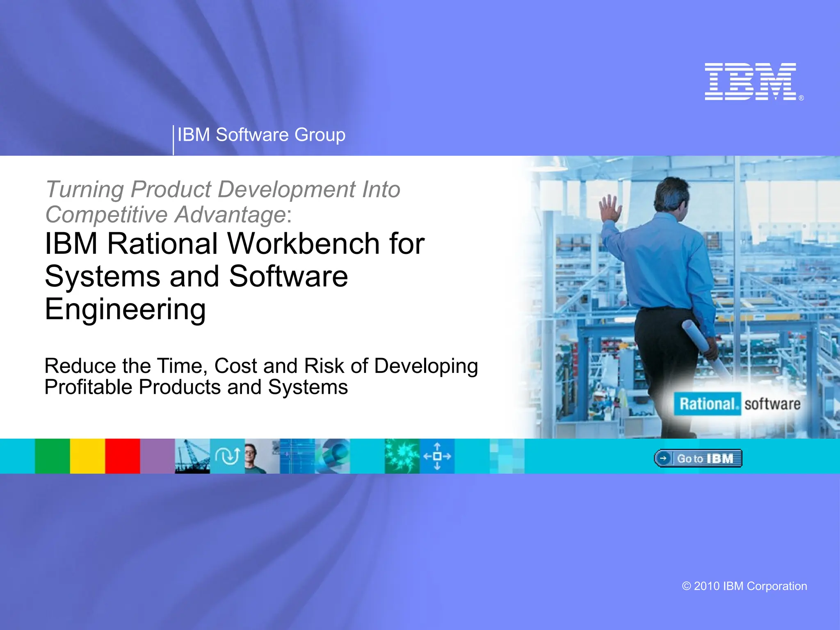Click the arrow icon on Go to IBM

pyautogui.click(x=663, y=458)
